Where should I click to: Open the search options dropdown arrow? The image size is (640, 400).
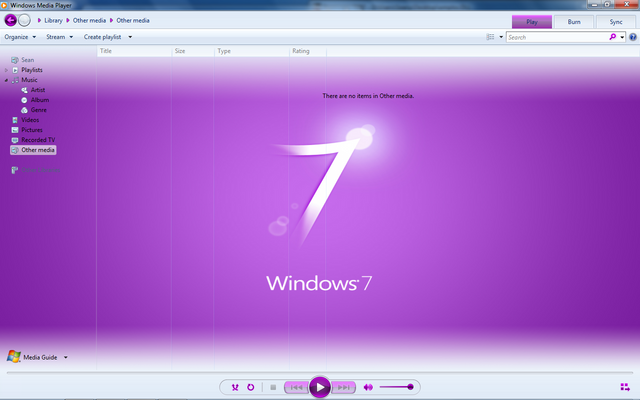coord(622,37)
